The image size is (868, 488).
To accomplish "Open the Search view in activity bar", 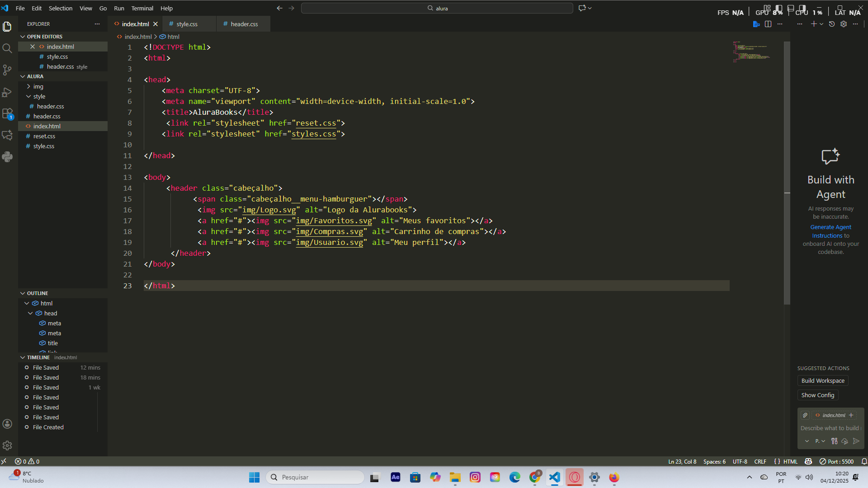I will (7, 48).
